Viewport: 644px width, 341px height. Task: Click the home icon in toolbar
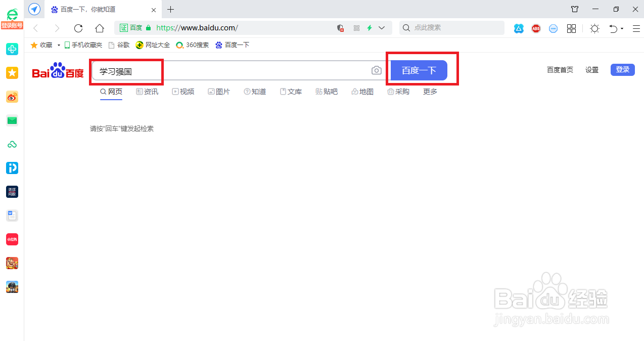(x=99, y=28)
